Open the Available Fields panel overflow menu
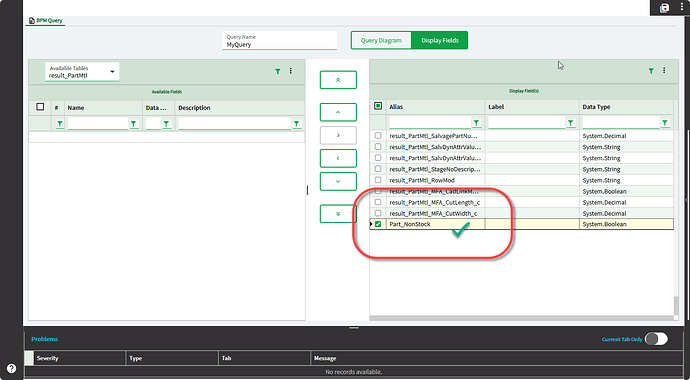This screenshot has width=690, height=380. 290,71
